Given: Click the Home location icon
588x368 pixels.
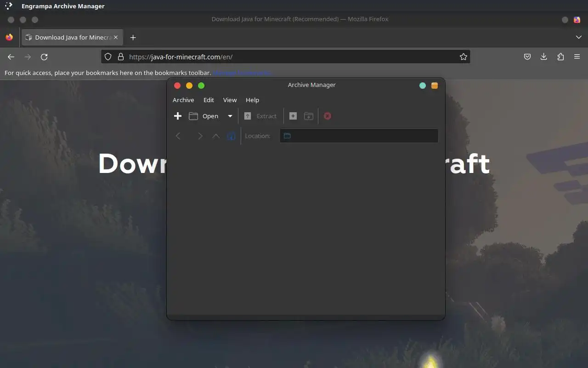Looking at the screenshot, I should tap(232, 136).
